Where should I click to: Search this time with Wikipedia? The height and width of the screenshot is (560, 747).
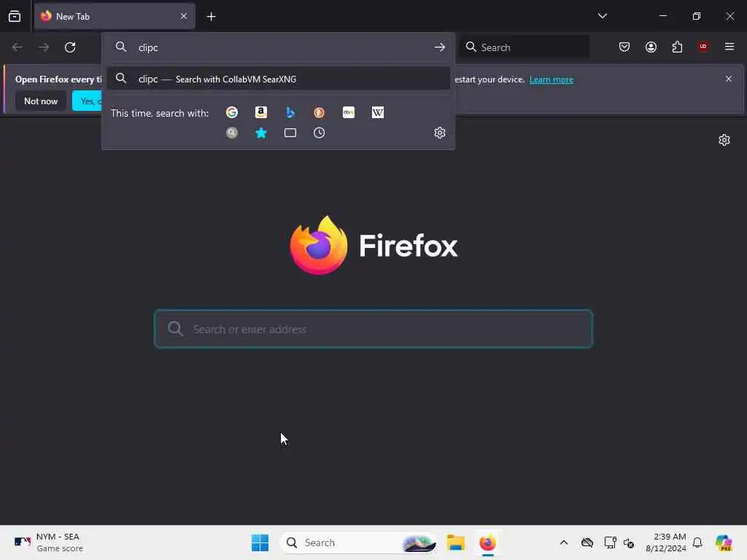378,112
